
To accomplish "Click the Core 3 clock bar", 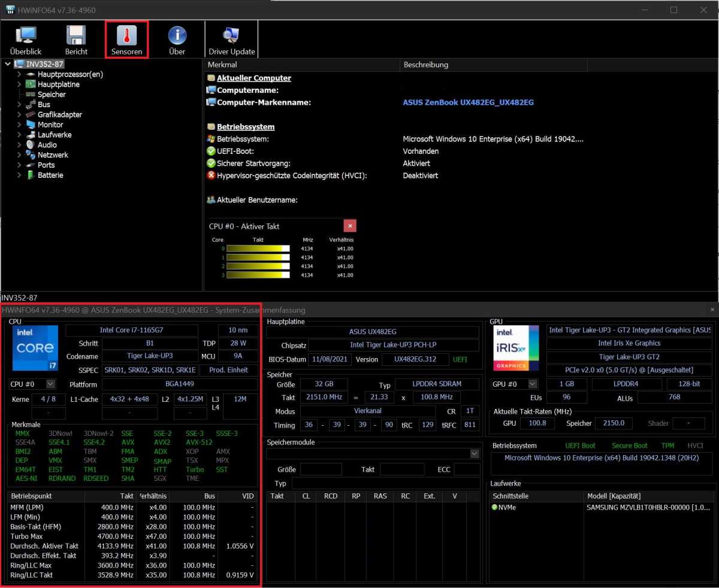I will (x=258, y=275).
